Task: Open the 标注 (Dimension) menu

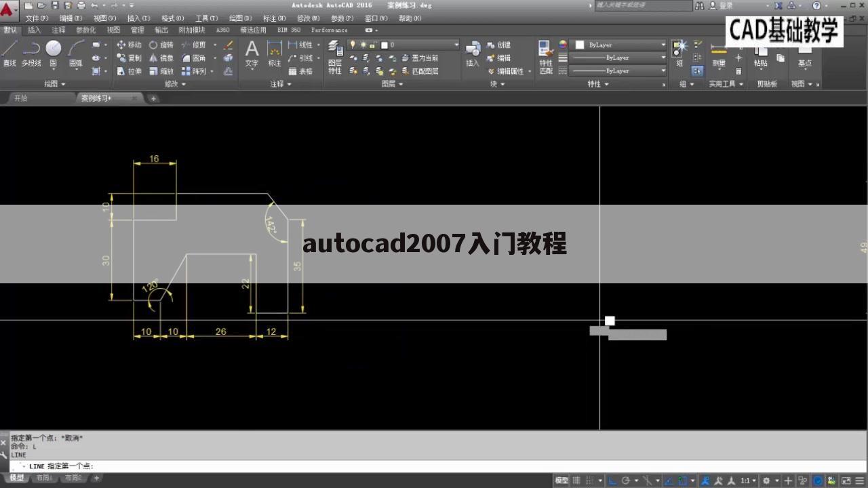Action: 274,18
